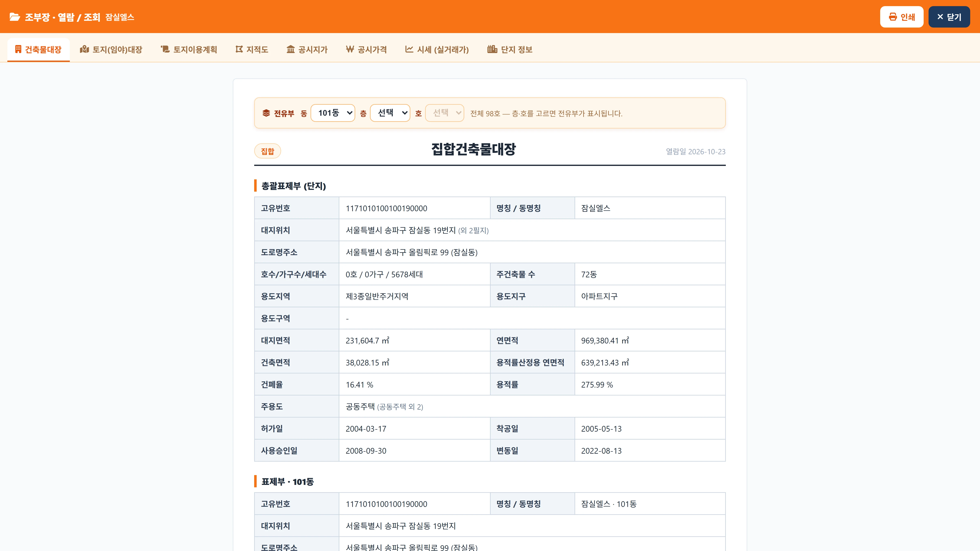Click the 명칭 value 잠실엘스 in 총괄표제부

(x=596, y=208)
